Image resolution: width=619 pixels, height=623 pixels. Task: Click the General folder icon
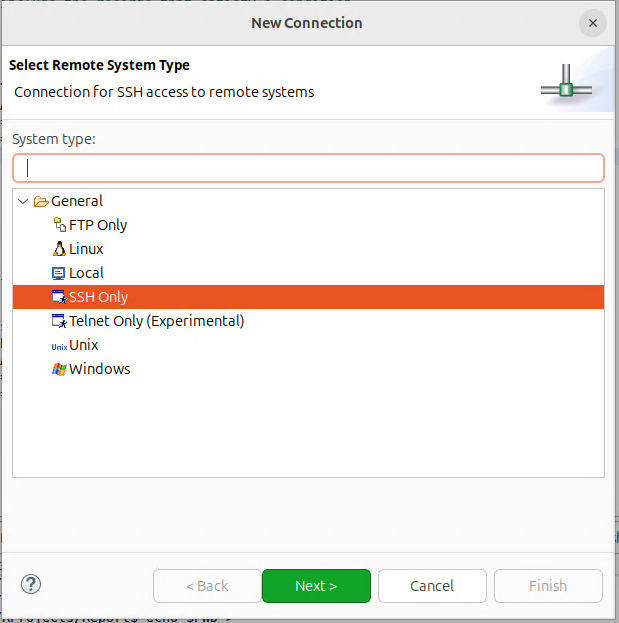tap(41, 201)
